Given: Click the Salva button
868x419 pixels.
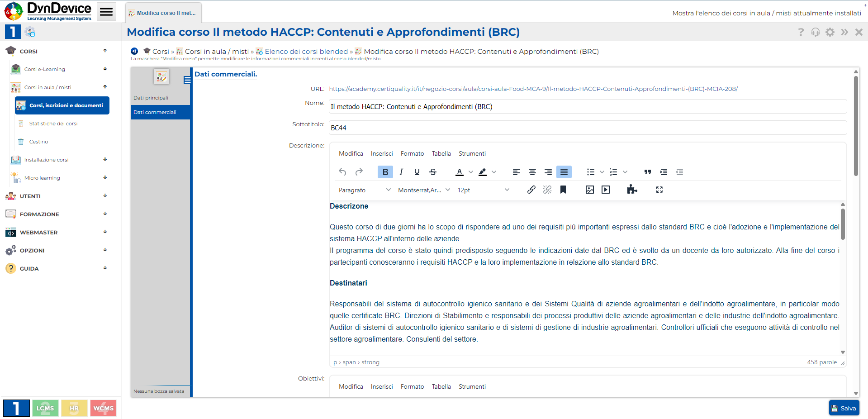Looking at the screenshot, I should click(x=844, y=408).
